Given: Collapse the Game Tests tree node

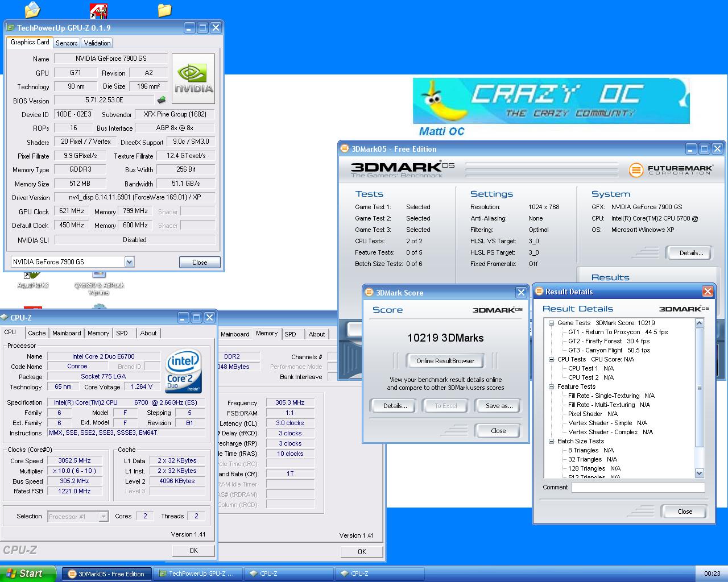Looking at the screenshot, I should (x=551, y=323).
